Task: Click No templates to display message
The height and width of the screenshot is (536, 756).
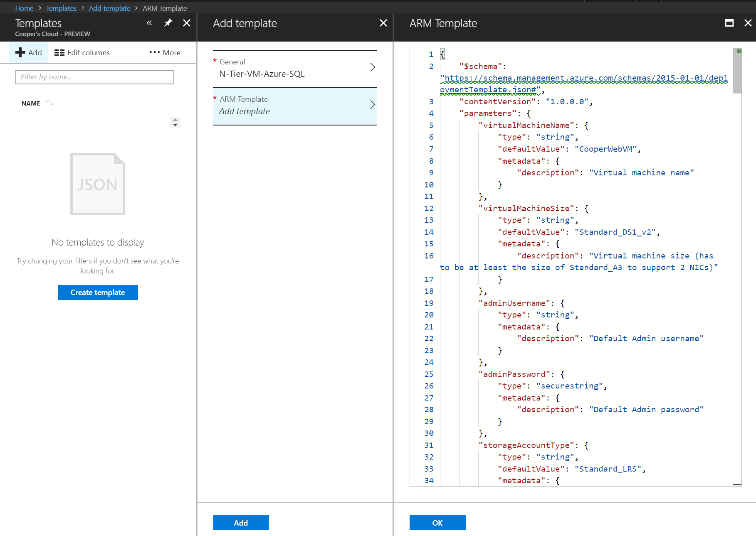Action: (98, 242)
